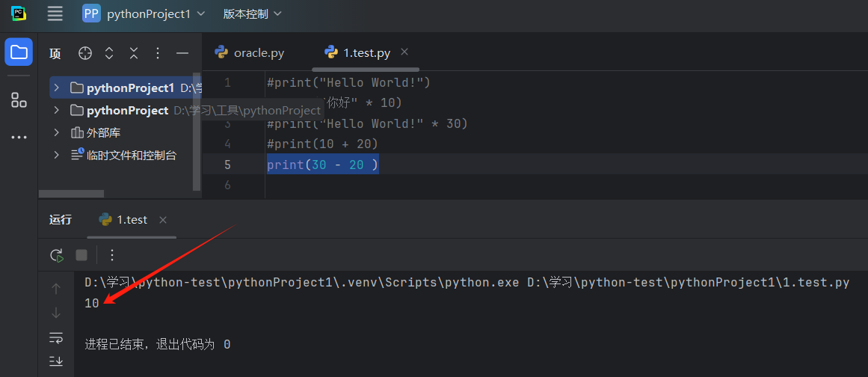The image size is (868, 377).
Task: Open the Project tool window icon
Action: pyautogui.click(x=19, y=52)
